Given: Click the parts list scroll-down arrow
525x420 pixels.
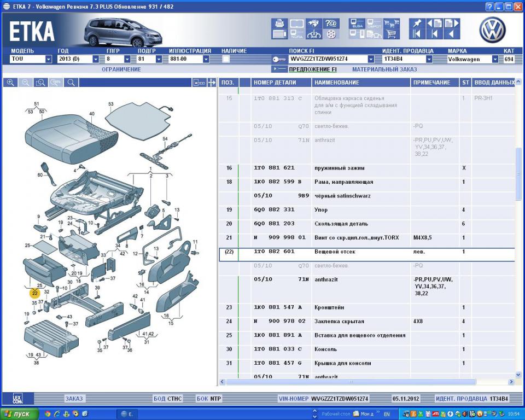Looking at the screenshot, I should point(518,375).
